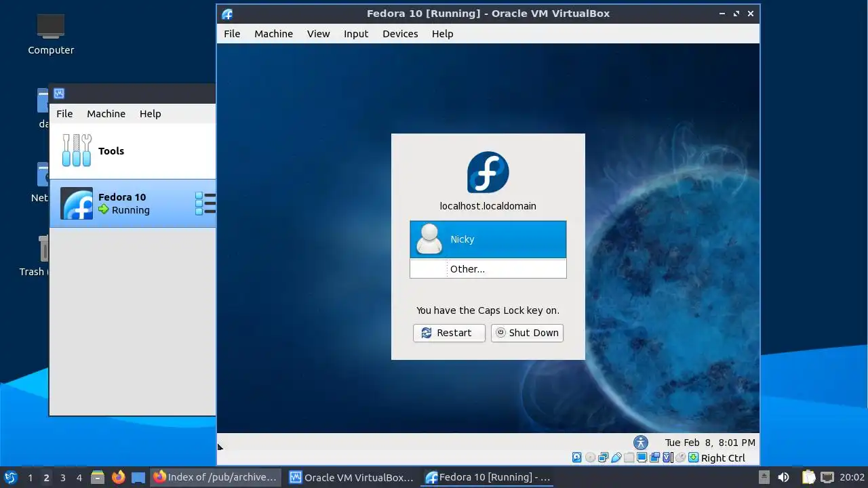Switch to the Index of /pub/archive taskbar window
Image resolution: width=868 pixels, height=488 pixels.
(x=214, y=477)
